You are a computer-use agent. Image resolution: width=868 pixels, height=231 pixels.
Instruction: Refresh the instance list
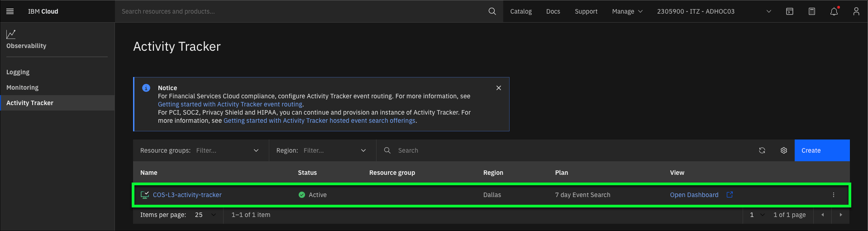click(762, 150)
